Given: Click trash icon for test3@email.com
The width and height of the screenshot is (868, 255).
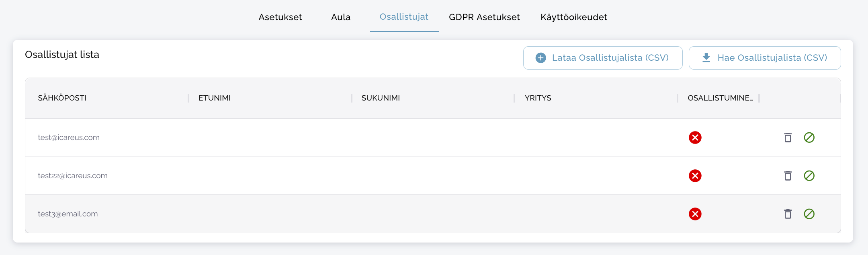Looking at the screenshot, I should pyautogui.click(x=788, y=214).
